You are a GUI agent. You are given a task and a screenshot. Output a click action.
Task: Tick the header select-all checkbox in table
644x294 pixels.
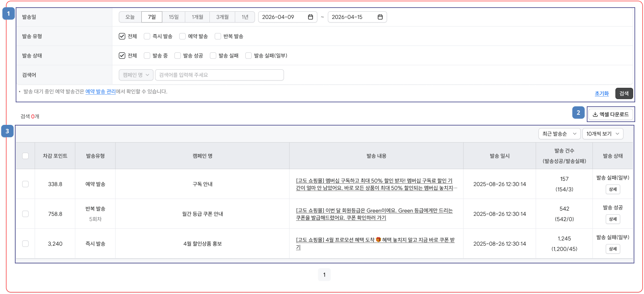coord(25,156)
